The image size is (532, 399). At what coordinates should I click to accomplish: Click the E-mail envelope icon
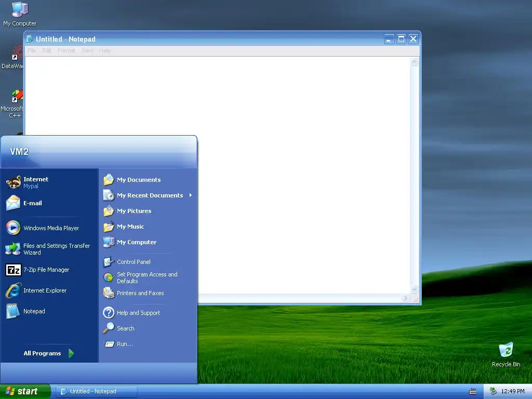coord(13,203)
